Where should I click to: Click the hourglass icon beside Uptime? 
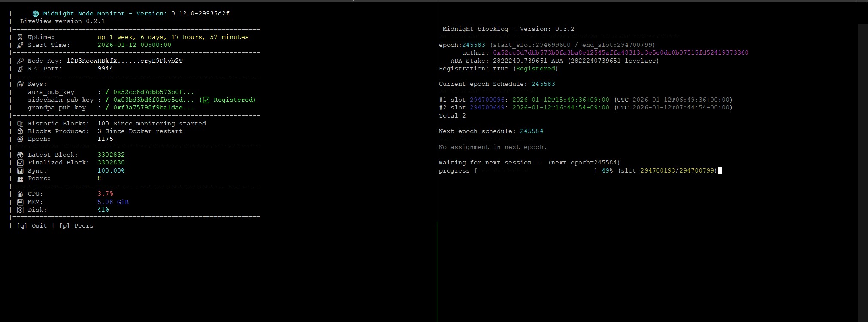tap(20, 37)
